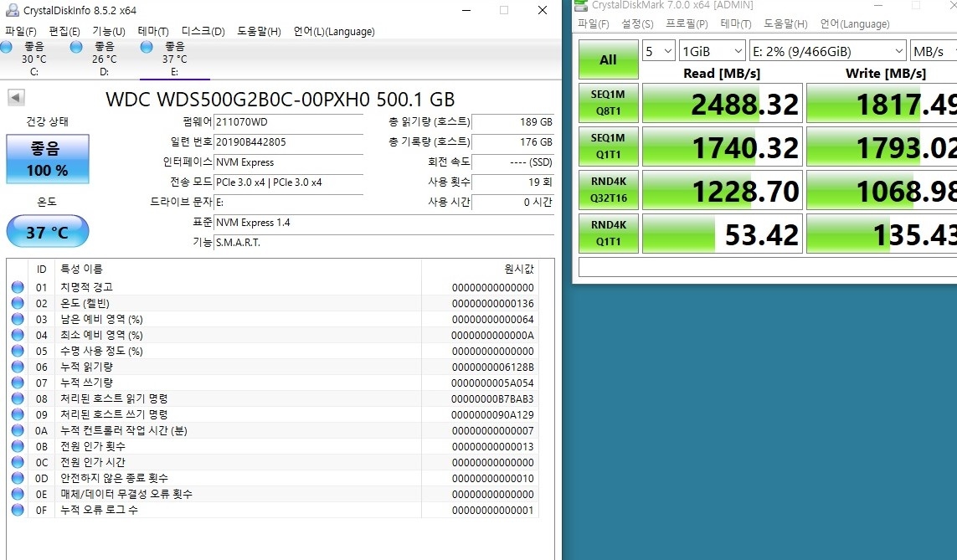Click status orb for 전원 인가 시간 row
This screenshot has width=957, height=560.
coord(18,462)
